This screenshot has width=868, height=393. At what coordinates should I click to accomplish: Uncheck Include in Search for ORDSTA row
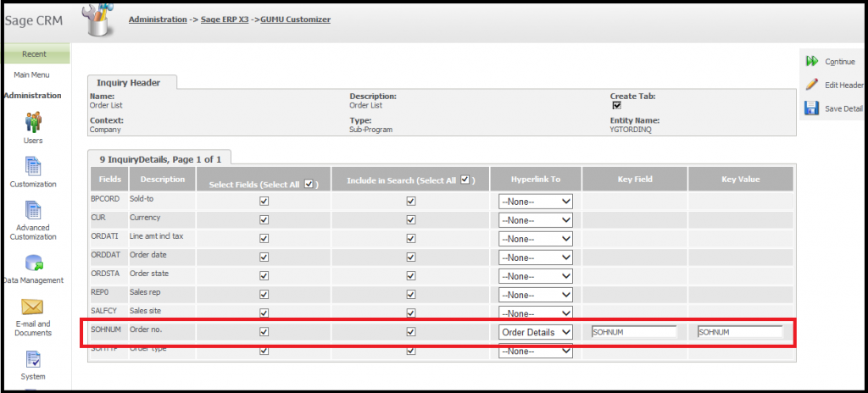(411, 275)
